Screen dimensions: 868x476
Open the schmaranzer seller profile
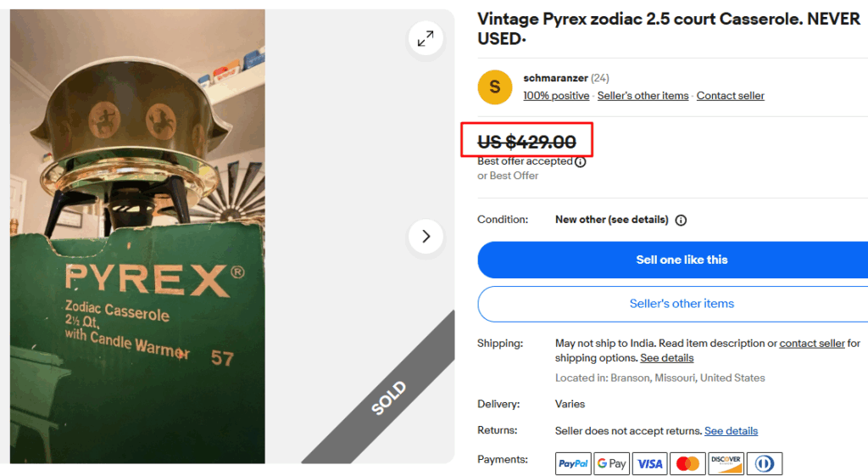556,78
